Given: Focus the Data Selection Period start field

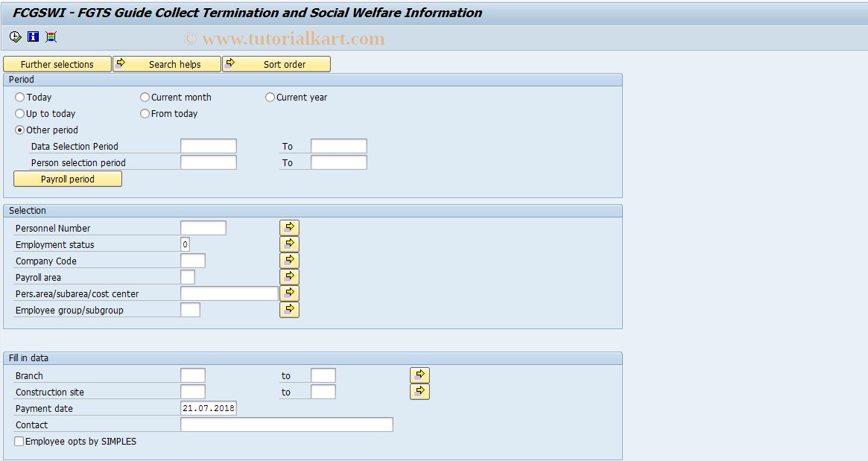Looking at the screenshot, I should (209, 146).
